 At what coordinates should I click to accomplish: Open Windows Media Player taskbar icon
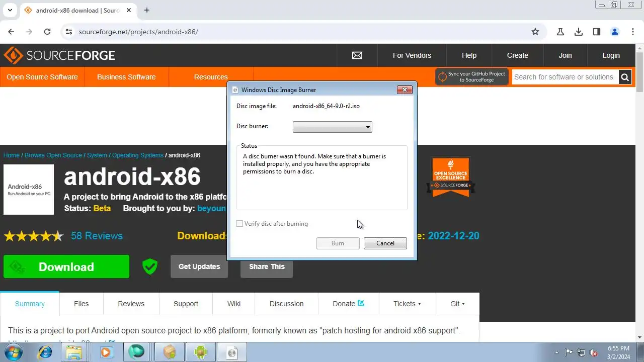[105, 352]
